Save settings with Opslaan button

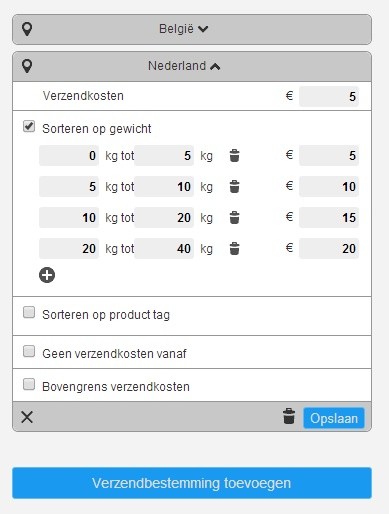[x=334, y=418]
